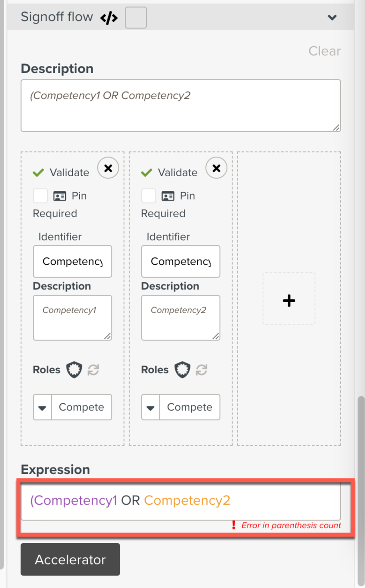Enable Pin Required in first signoff card
The height and width of the screenshot is (588, 365).
click(40, 196)
